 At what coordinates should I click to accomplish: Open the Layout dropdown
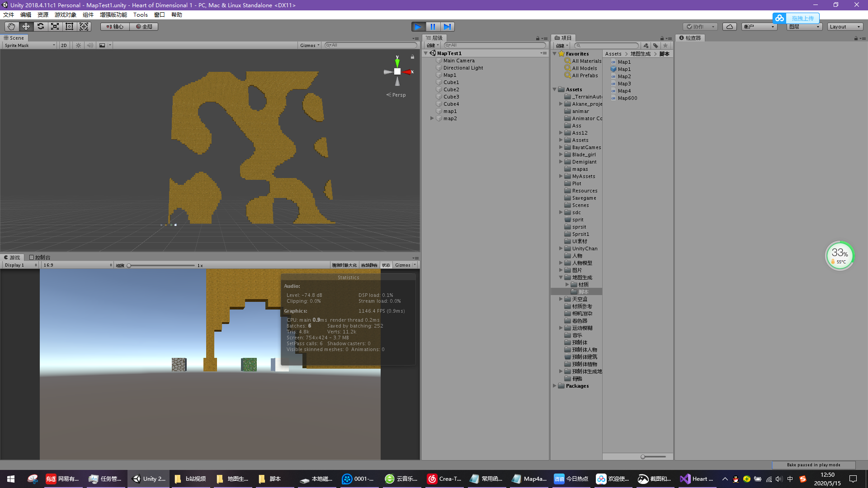(x=844, y=27)
